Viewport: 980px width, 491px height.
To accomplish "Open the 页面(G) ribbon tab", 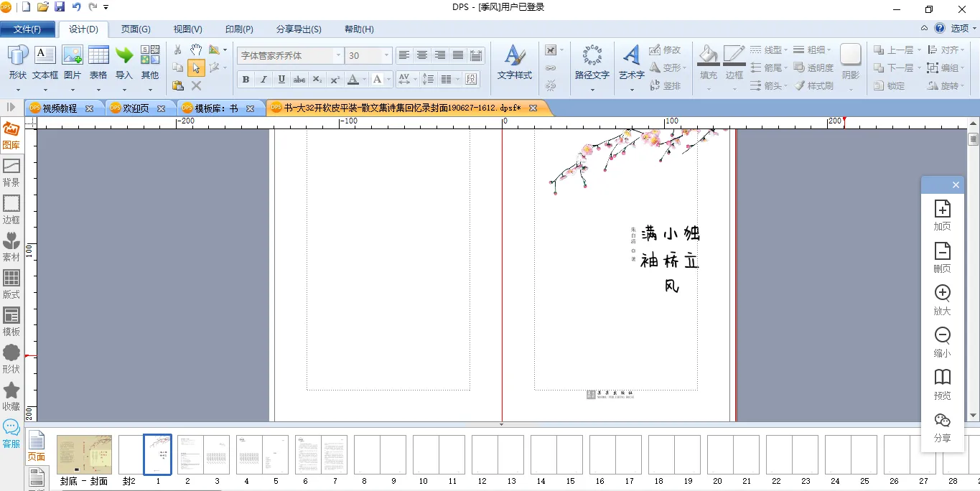I will [135, 29].
